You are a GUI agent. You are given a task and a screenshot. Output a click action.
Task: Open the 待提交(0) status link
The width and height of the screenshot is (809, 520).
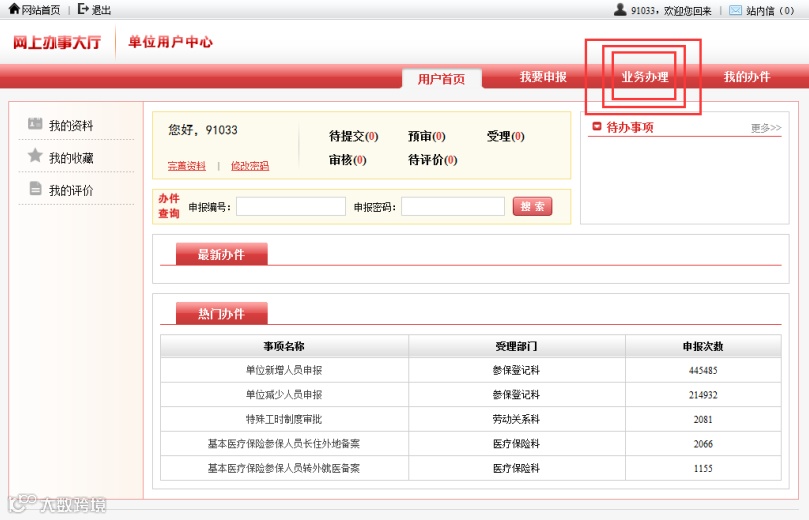[354, 136]
